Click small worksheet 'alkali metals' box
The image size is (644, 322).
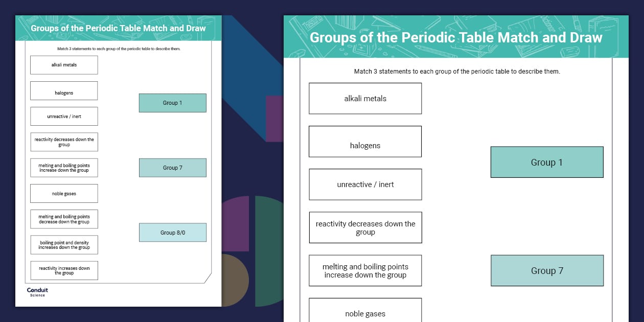(x=64, y=65)
